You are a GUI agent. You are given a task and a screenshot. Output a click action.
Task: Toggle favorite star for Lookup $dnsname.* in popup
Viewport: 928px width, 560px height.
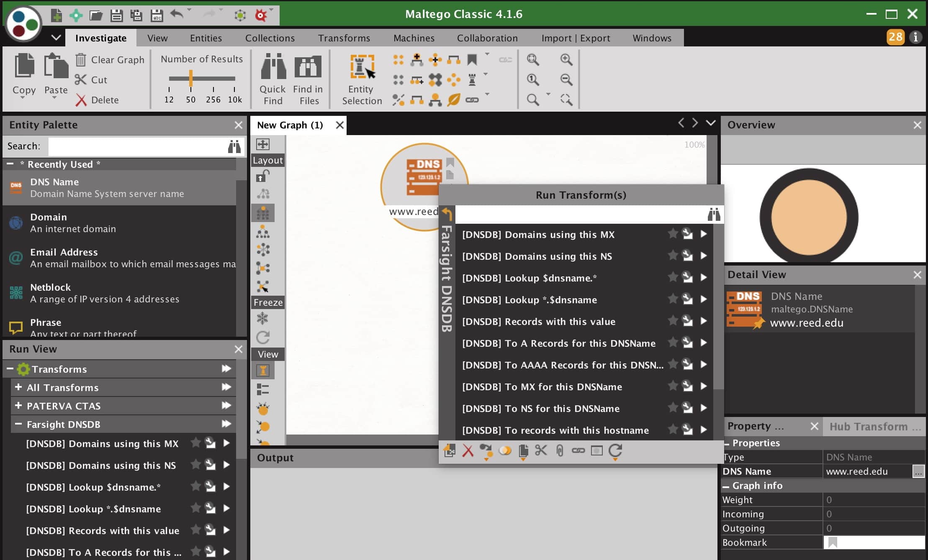point(673,277)
